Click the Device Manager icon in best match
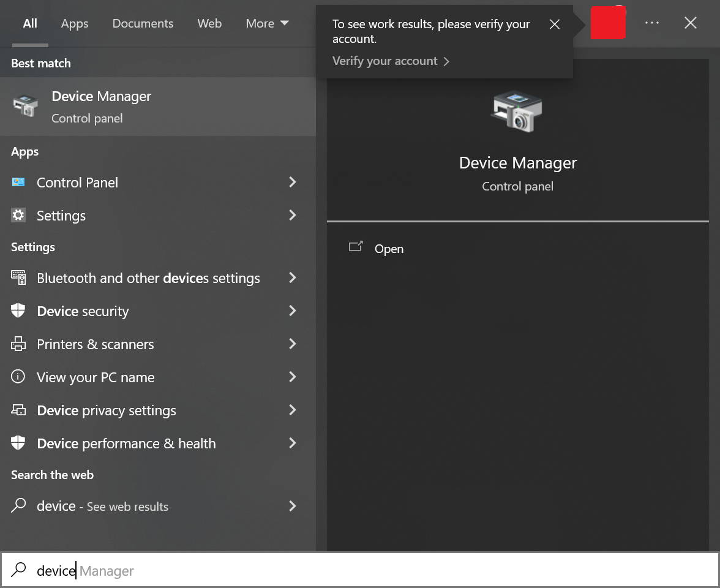The height and width of the screenshot is (588, 720). click(x=25, y=105)
